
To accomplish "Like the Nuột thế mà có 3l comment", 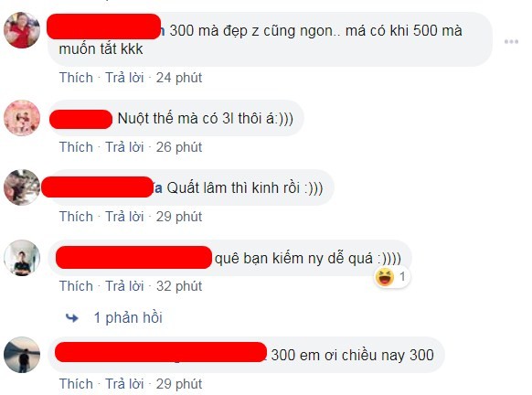I will 76,147.
